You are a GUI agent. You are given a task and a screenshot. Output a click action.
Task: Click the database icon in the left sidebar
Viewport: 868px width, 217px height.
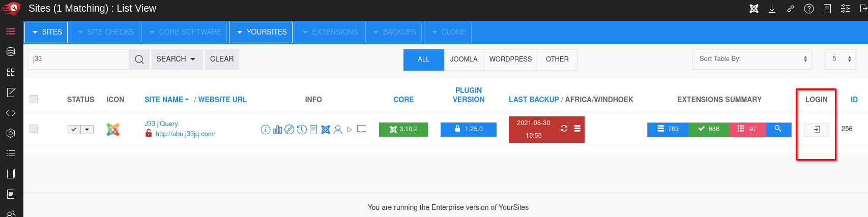[11, 52]
